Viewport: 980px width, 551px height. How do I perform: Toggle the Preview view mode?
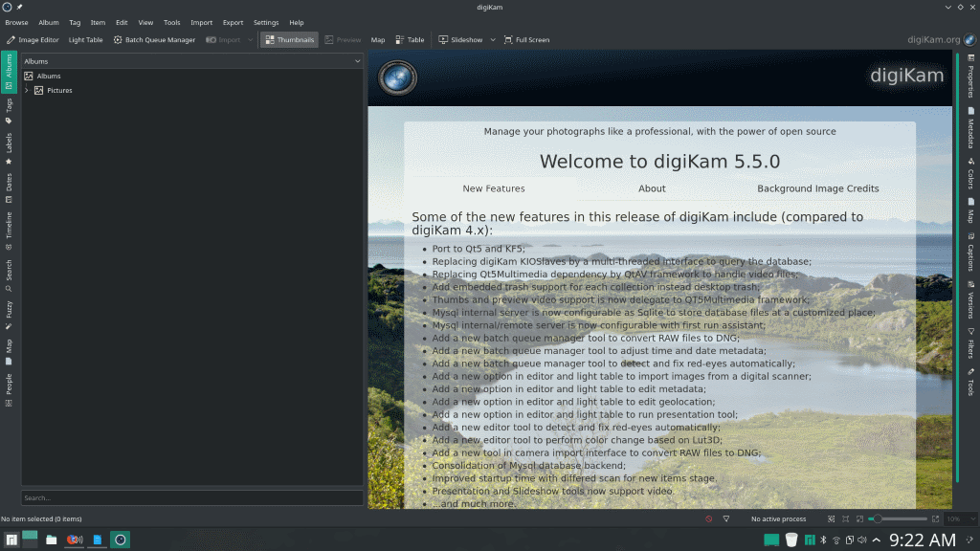[x=343, y=39]
